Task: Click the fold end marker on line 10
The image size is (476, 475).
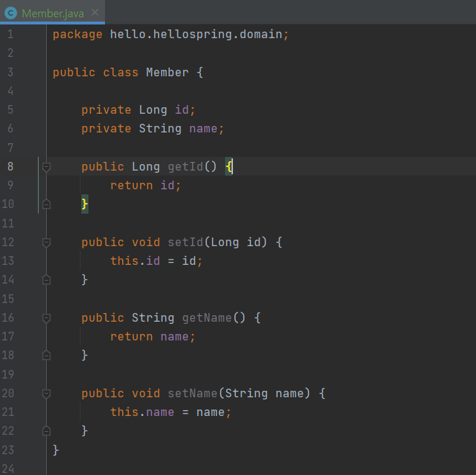Action: coord(46,204)
